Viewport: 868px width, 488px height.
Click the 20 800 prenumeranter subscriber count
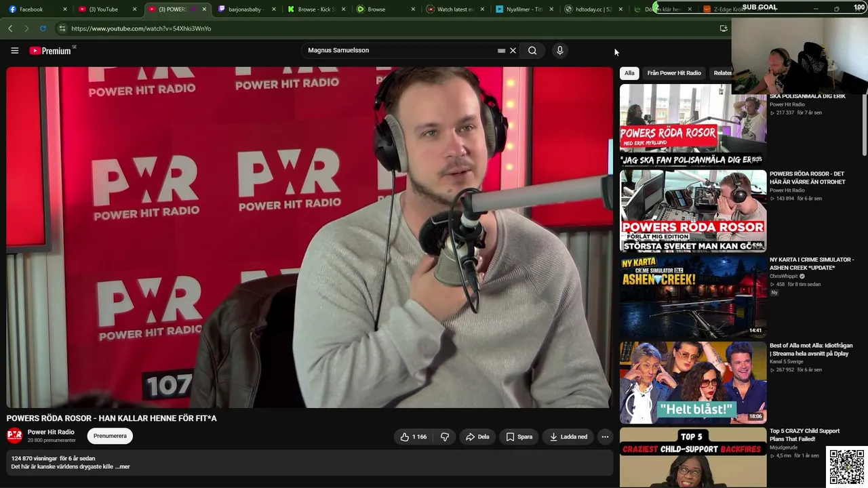(x=52, y=441)
